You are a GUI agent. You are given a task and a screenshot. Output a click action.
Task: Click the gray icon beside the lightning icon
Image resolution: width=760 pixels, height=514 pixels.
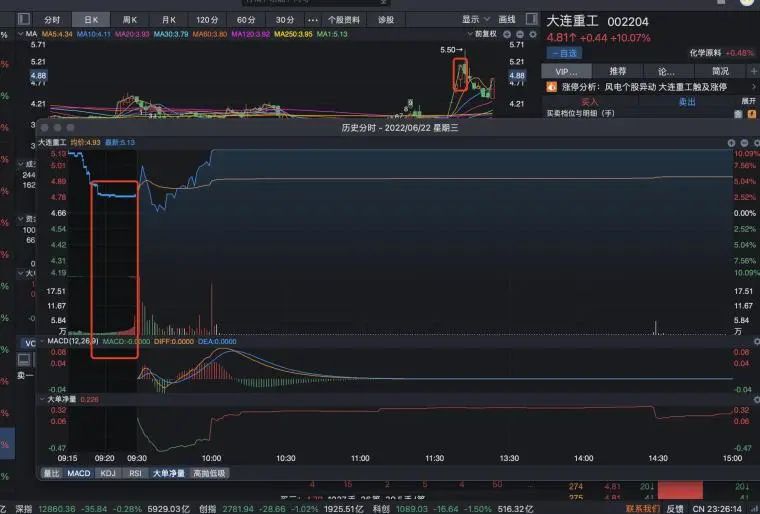click(x=738, y=114)
